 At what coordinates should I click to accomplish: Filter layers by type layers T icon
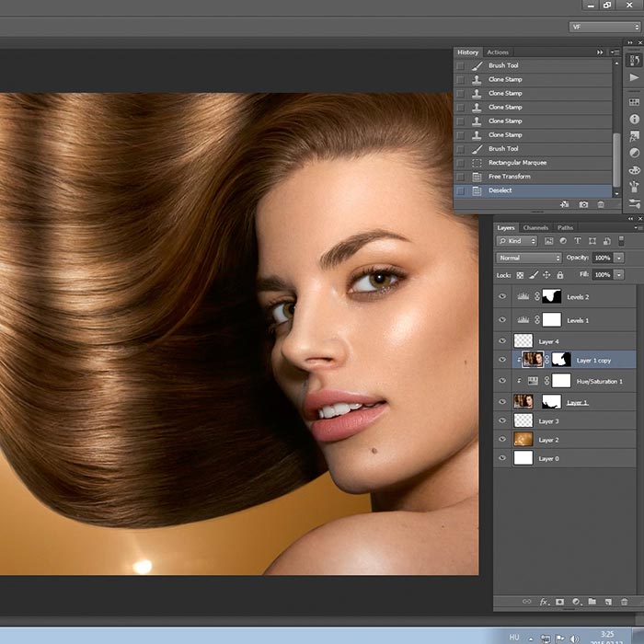(x=578, y=241)
